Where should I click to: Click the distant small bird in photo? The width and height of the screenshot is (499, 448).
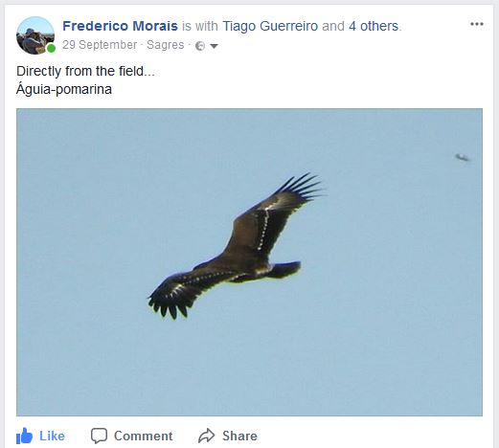point(462,157)
